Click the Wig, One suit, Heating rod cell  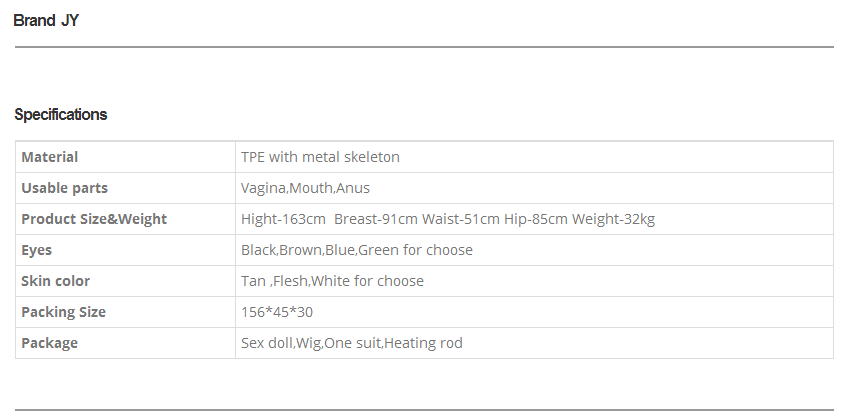534,343
